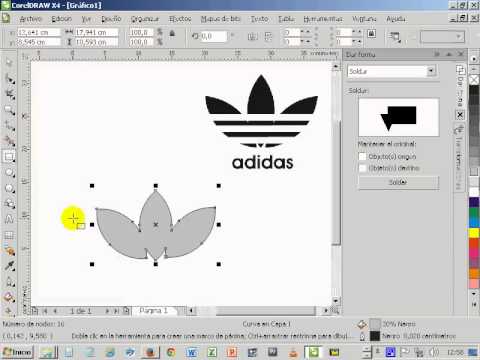The image size is (480, 360).
Task: Select the Freehand drawing tool
Action: [x=9, y=126]
